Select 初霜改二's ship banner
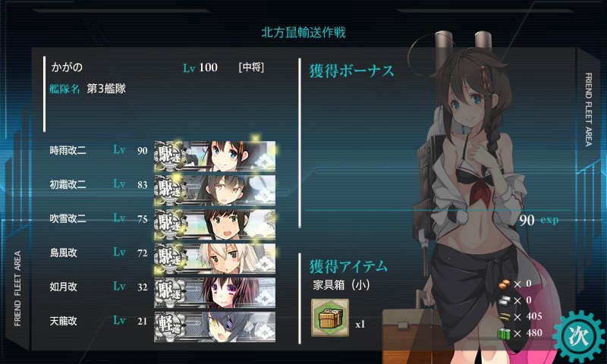 215,190
